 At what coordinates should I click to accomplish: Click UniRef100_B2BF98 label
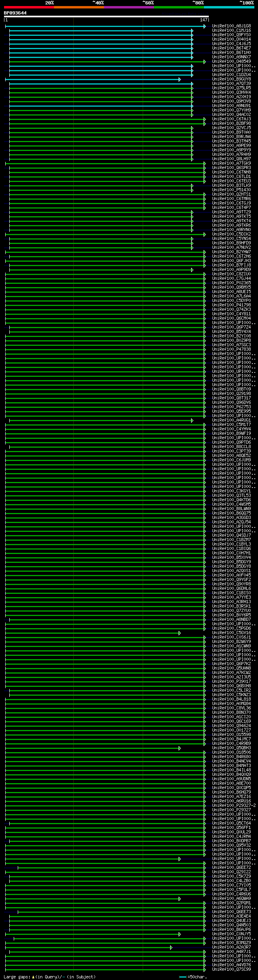231,124
